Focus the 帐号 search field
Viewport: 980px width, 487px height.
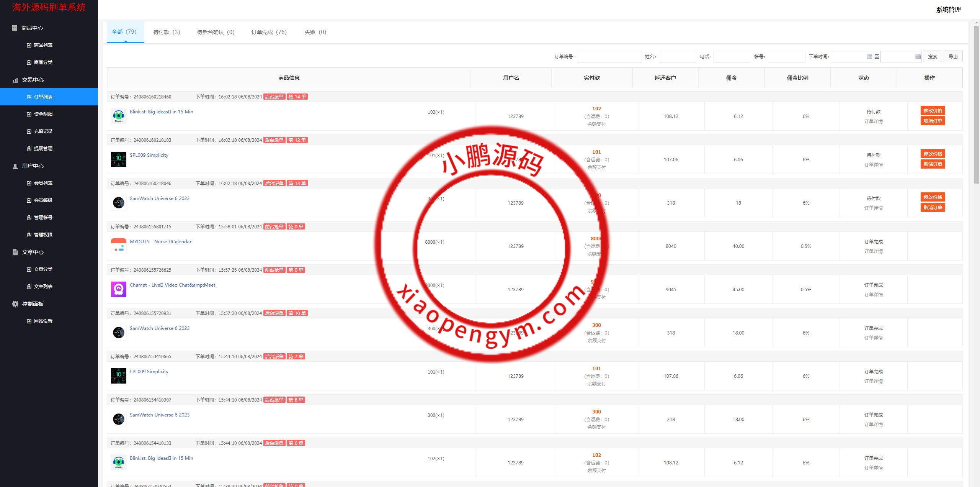(786, 57)
